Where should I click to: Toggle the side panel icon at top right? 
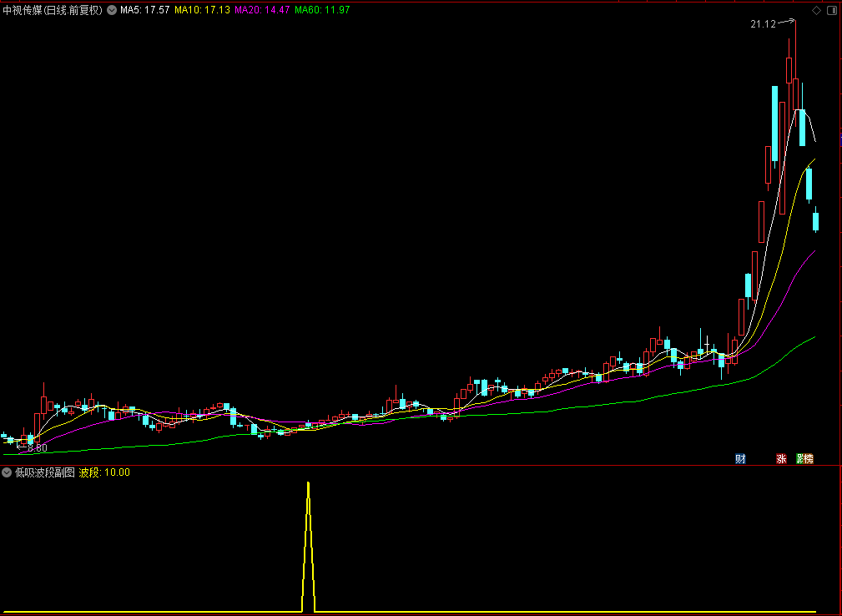(x=831, y=10)
